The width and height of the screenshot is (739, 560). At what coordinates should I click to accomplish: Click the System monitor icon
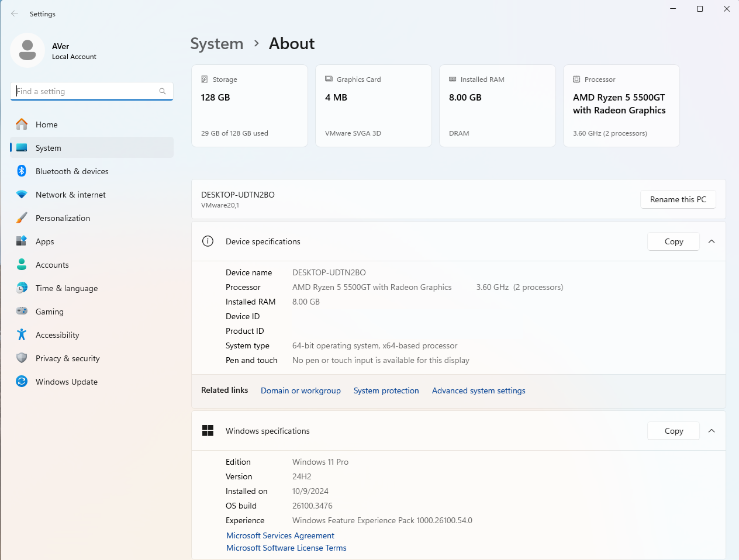tap(22, 148)
